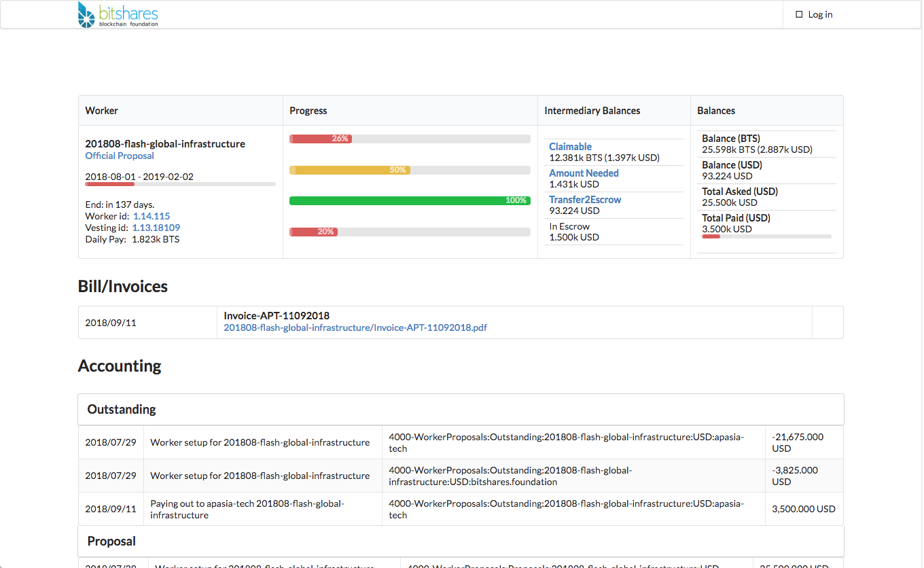The height and width of the screenshot is (568, 924).
Task: Click the text End: in 137 days.
Action: [x=120, y=205]
